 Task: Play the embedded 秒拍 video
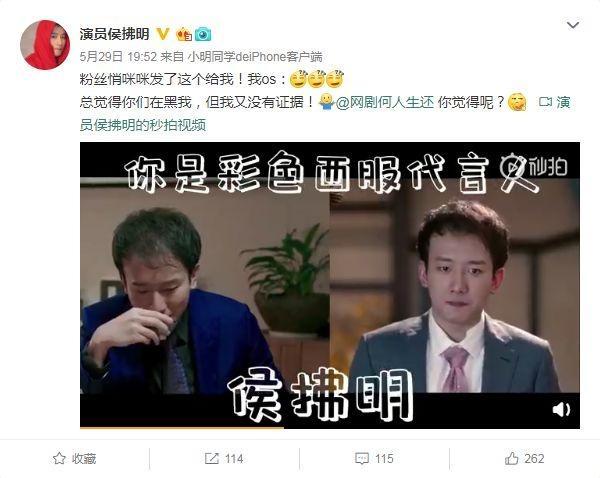[330, 285]
